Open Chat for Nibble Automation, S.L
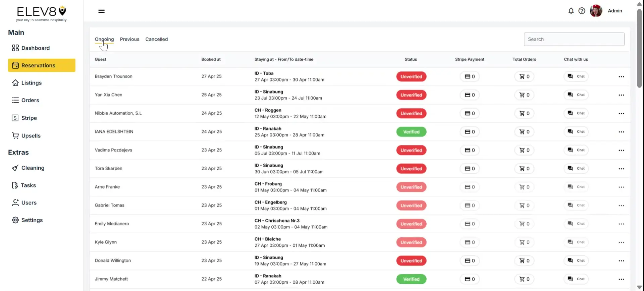The width and height of the screenshot is (644, 291). pyautogui.click(x=576, y=113)
